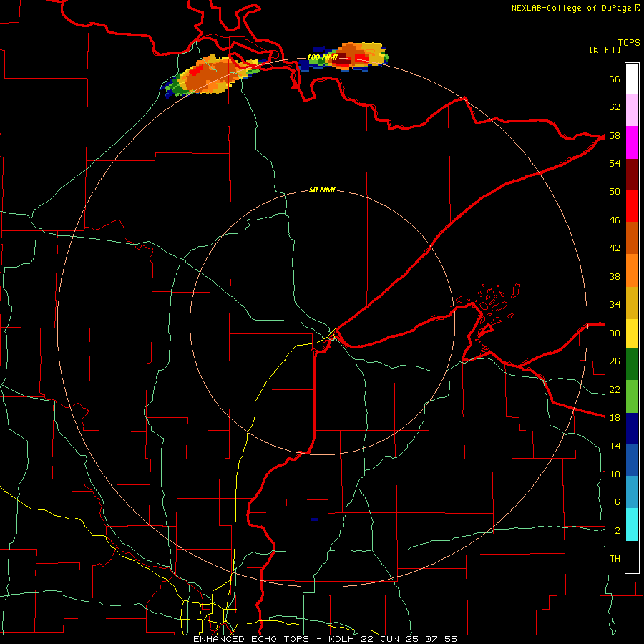Screen dimensions: 644x644
Task: Select the 14 value on the legend
Action: [x=615, y=446]
